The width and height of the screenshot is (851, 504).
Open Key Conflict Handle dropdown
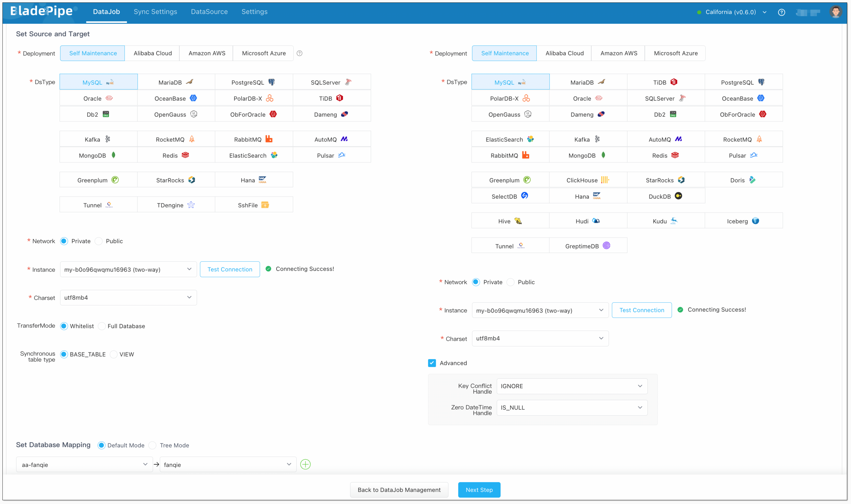point(572,386)
